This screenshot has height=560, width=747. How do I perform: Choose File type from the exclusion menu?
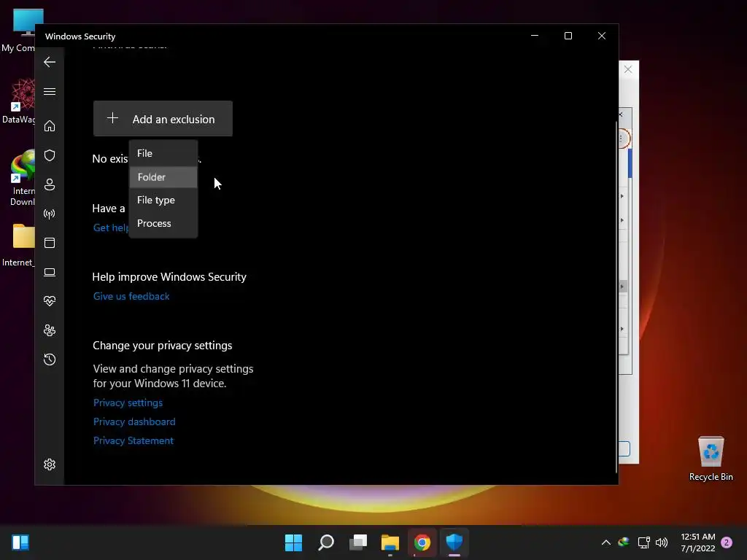coord(163,200)
